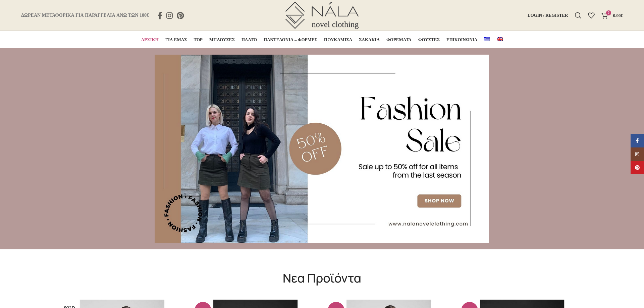Open the Pinterest icon in the header

pyautogui.click(x=180, y=15)
